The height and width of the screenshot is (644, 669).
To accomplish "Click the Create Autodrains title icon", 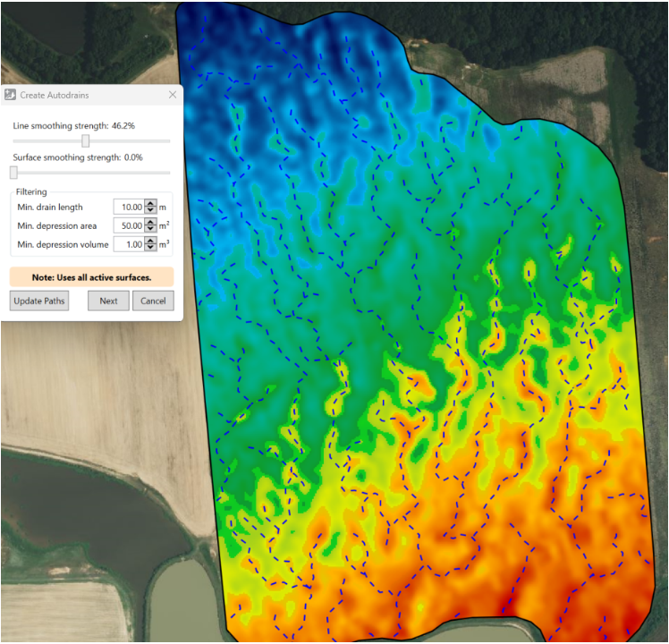I will click(x=10, y=95).
